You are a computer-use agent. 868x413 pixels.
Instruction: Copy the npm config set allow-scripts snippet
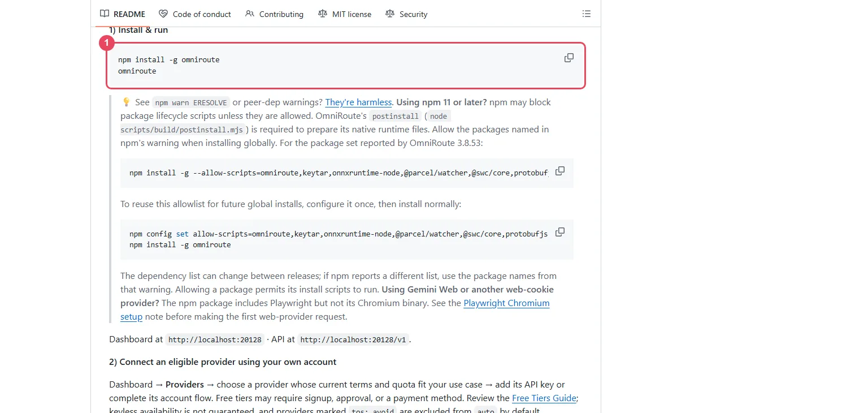tap(560, 232)
